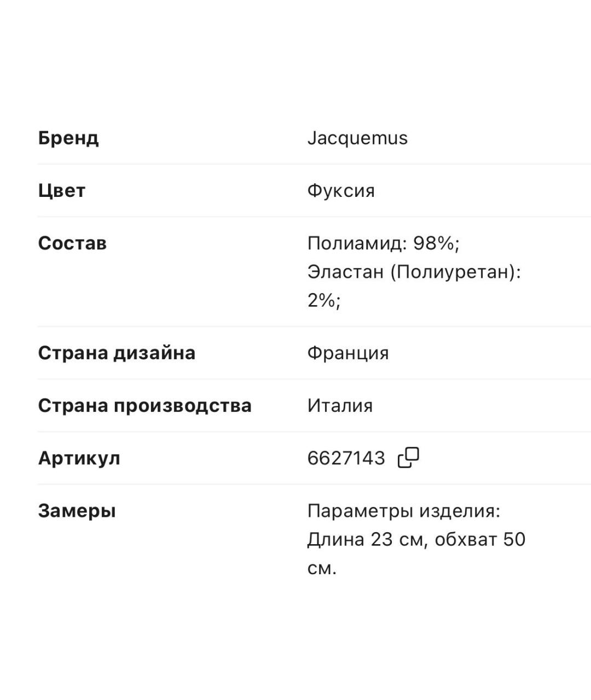This screenshot has width=591, height=700.
Task: Select the brand name Jacquemus
Action: [x=357, y=138]
